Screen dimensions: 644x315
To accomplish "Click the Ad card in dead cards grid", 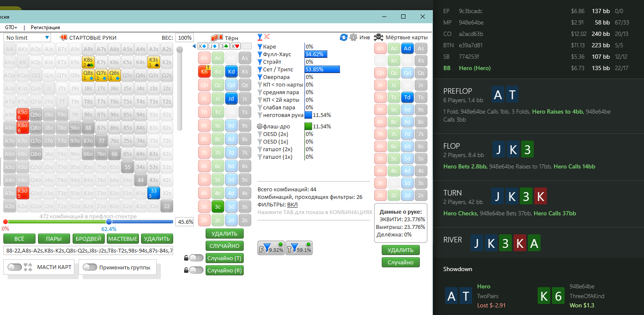I will 407,49.
